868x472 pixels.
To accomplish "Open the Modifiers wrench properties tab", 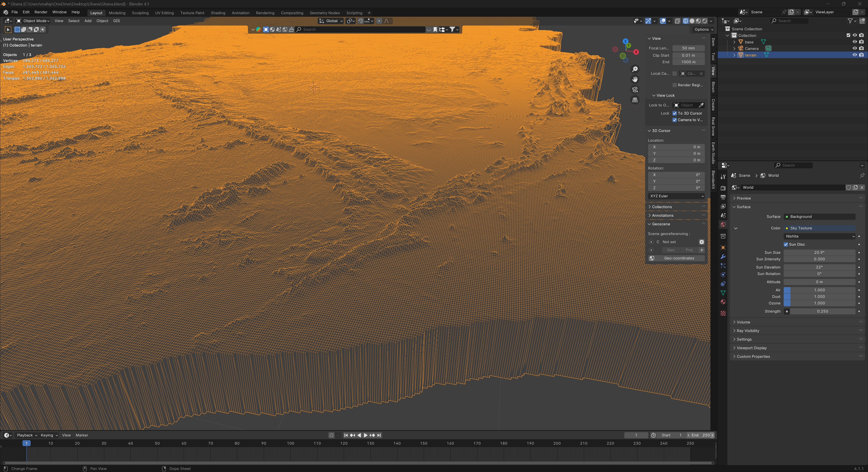I will coord(723,257).
